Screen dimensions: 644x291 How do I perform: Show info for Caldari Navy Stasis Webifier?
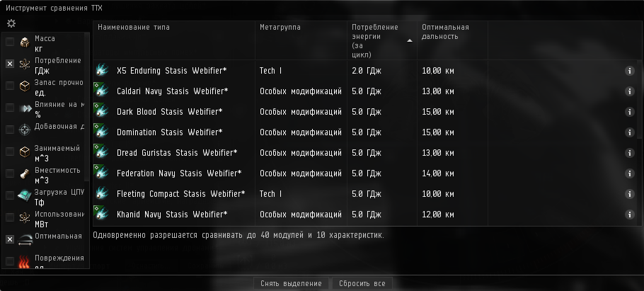tap(629, 91)
